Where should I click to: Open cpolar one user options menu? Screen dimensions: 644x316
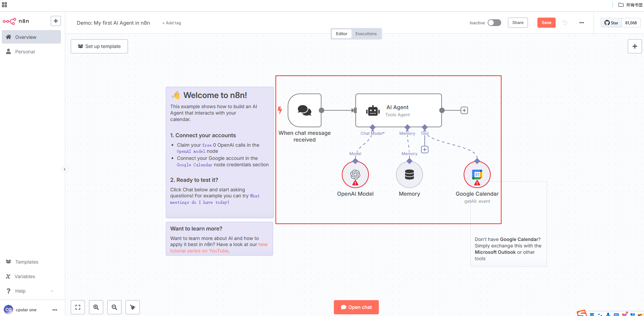point(55,310)
